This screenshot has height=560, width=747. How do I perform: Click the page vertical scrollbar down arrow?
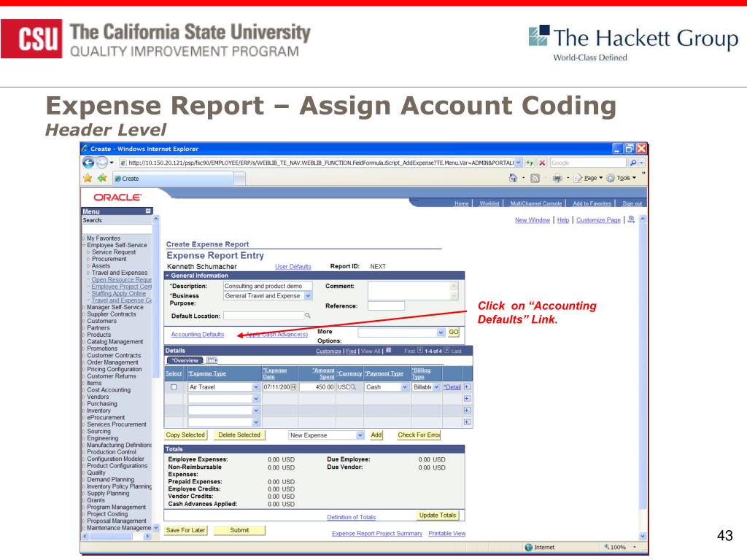pos(643,536)
